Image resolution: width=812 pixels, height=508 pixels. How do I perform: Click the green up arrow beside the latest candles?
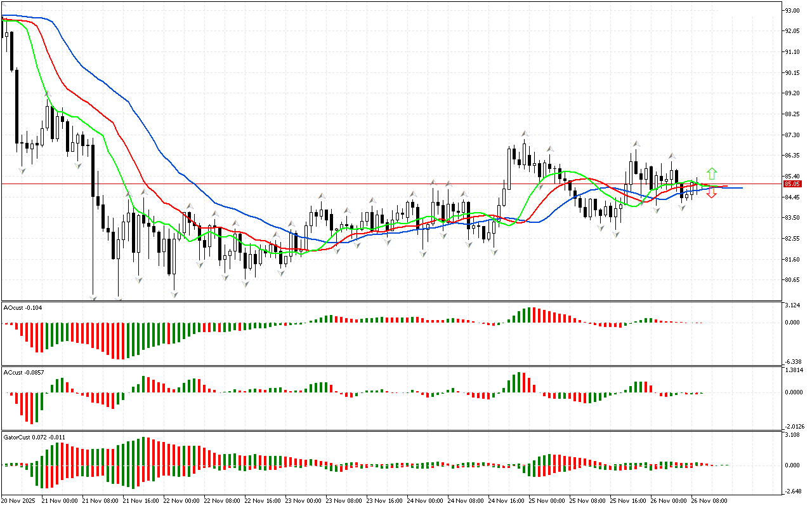point(712,173)
